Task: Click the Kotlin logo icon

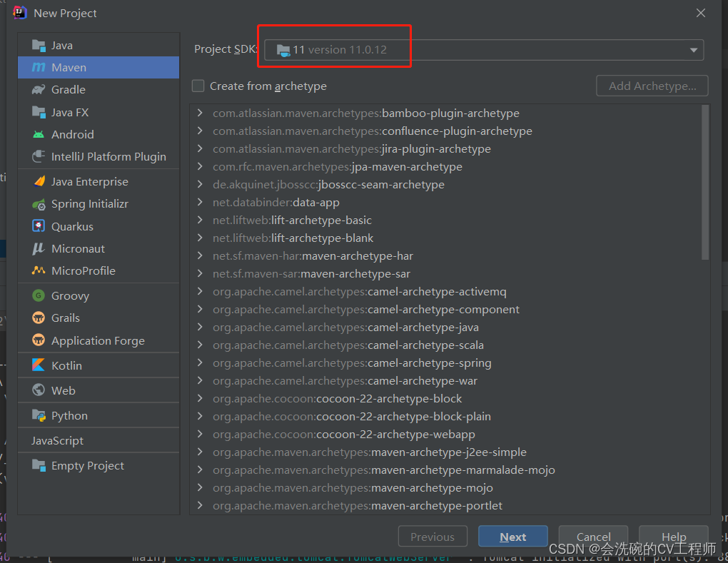Action: 39,365
